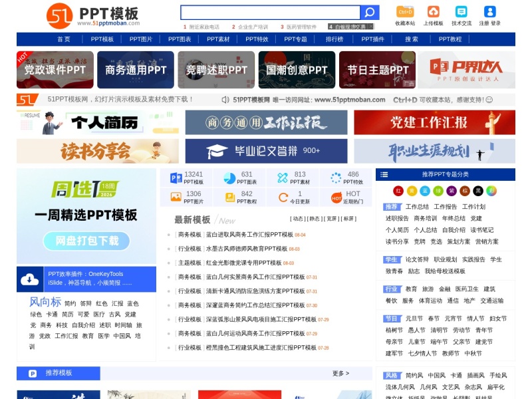This screenshot has width=532, height=399.
Task: Open the PPT特效 navigation menu item
Action: click(x=257, y=39)
